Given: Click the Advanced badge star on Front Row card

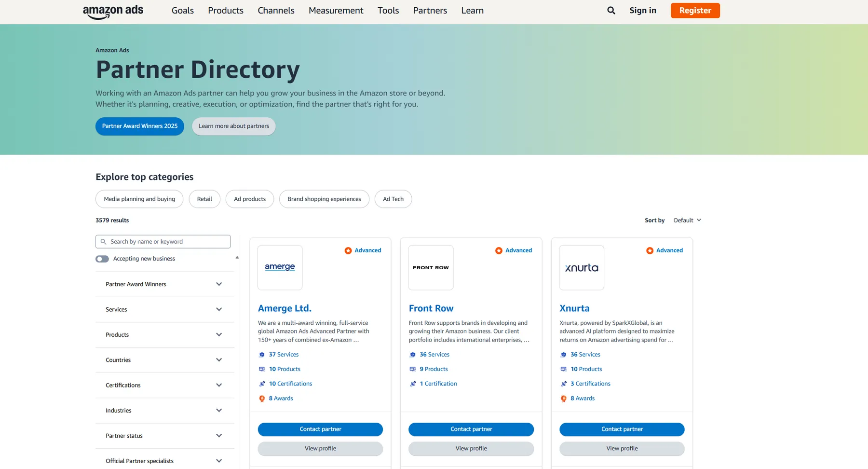Looking at the screenshot, I should point(499,250).
